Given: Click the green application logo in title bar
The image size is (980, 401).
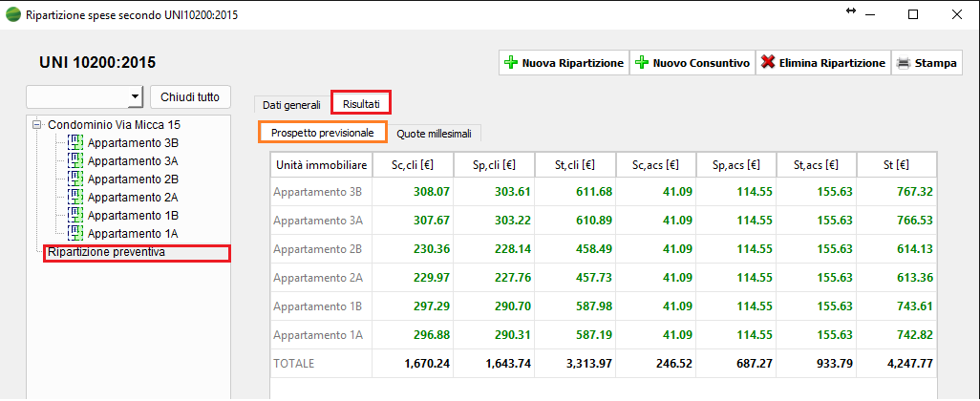Looking at the screenshot, I should (x=13, y=14).
